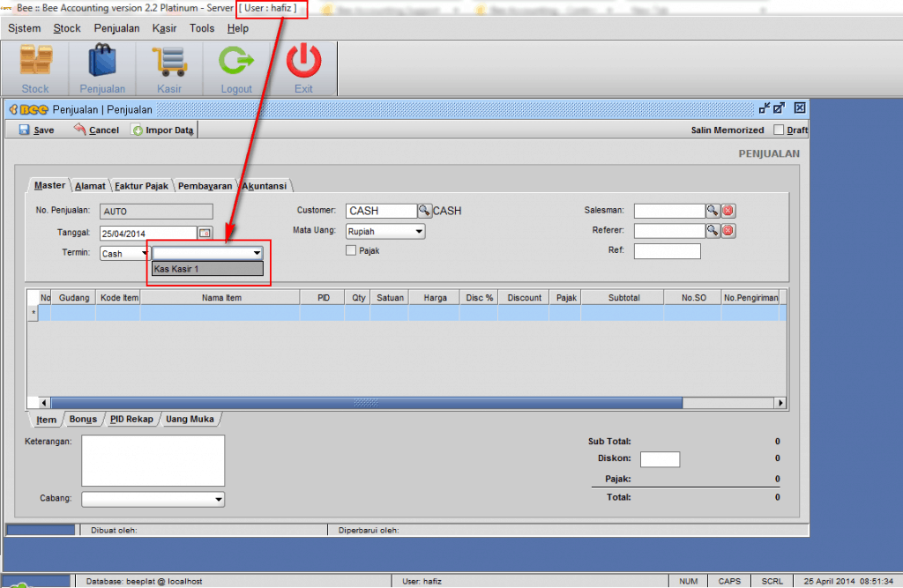The height and width of the screenshot is (588, 903).
Task: Switch to the PID Rekap tab
Action: 131,420
